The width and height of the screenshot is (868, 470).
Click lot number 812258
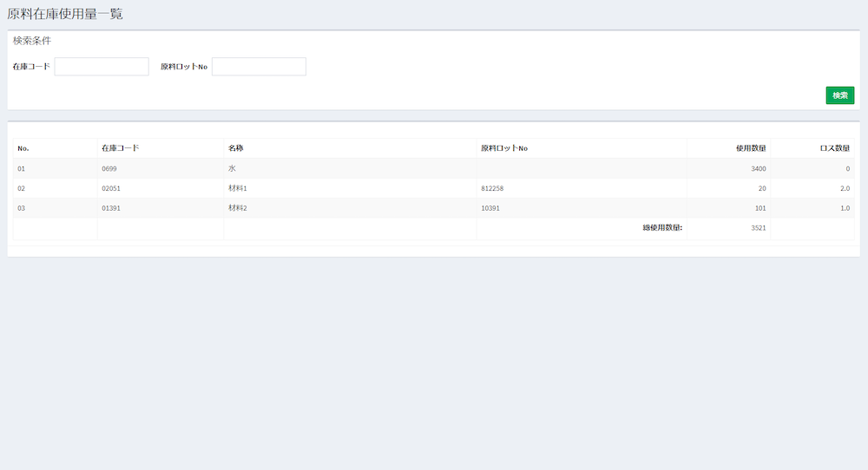click(x=491, y=188)
